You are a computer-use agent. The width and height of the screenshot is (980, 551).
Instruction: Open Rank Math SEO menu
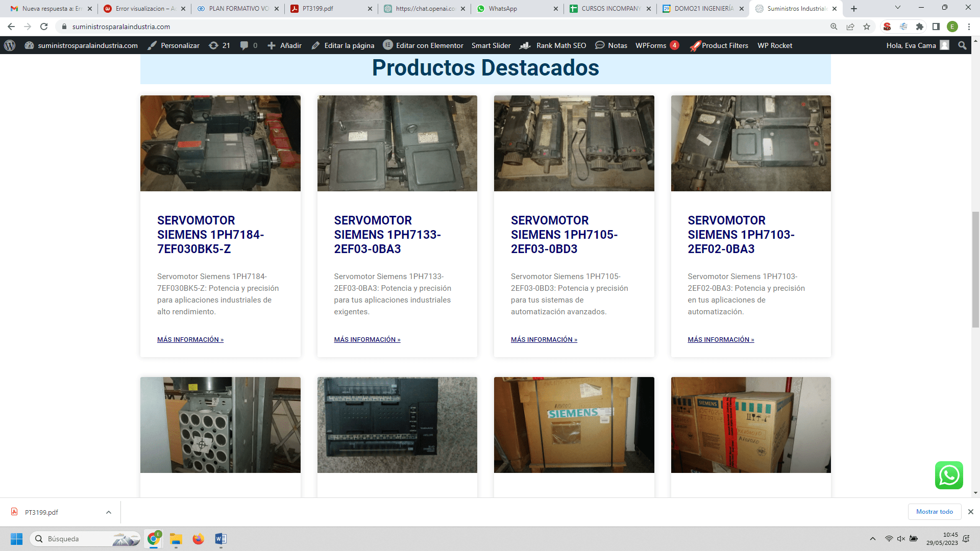click(553, 45)
